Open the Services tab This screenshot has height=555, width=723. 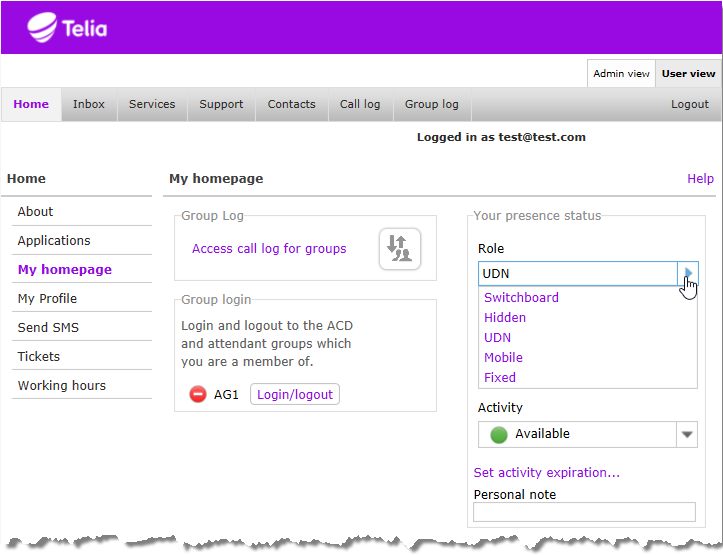click(152, 104)
